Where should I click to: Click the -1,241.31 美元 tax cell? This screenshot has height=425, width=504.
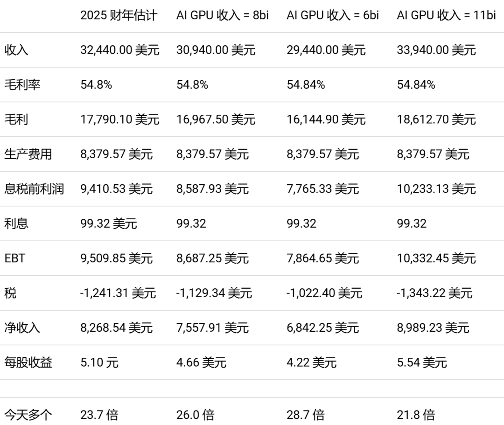click(118, 293)
